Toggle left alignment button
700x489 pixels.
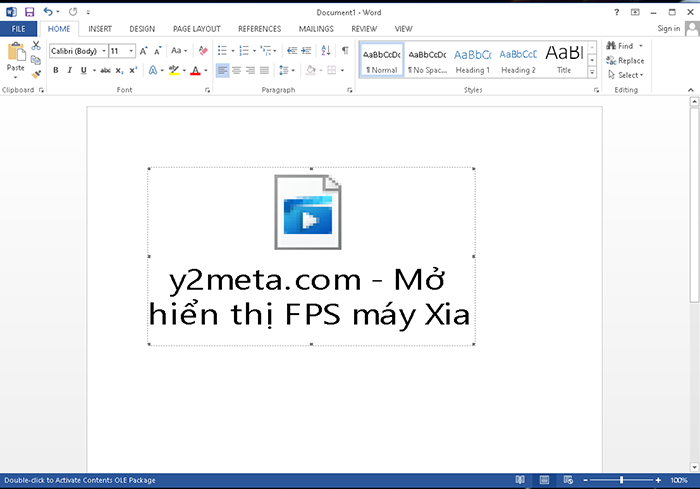pos(222,70)
